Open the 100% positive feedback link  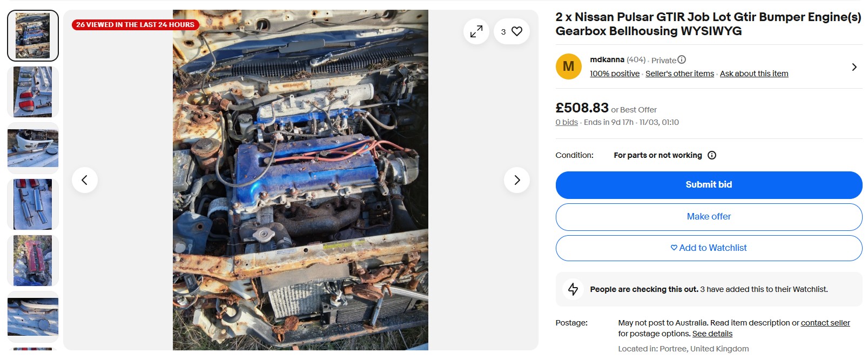coord(614,74)
